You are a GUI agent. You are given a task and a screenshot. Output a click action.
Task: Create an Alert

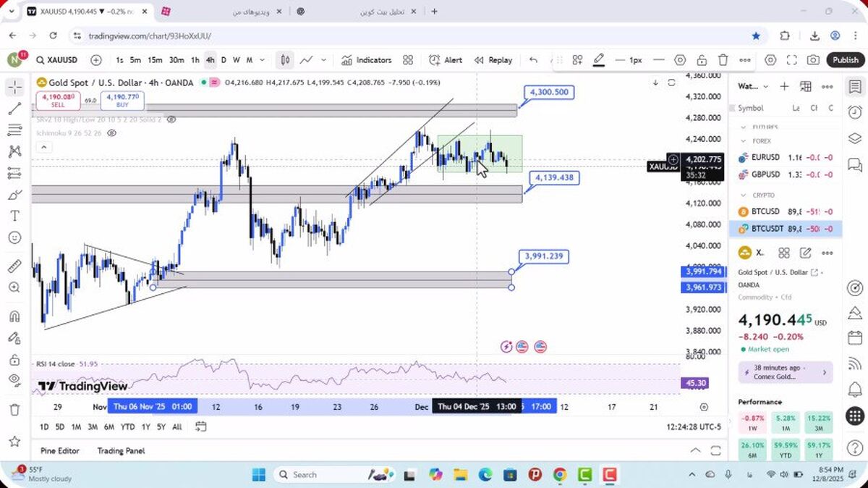coord(446,60)
